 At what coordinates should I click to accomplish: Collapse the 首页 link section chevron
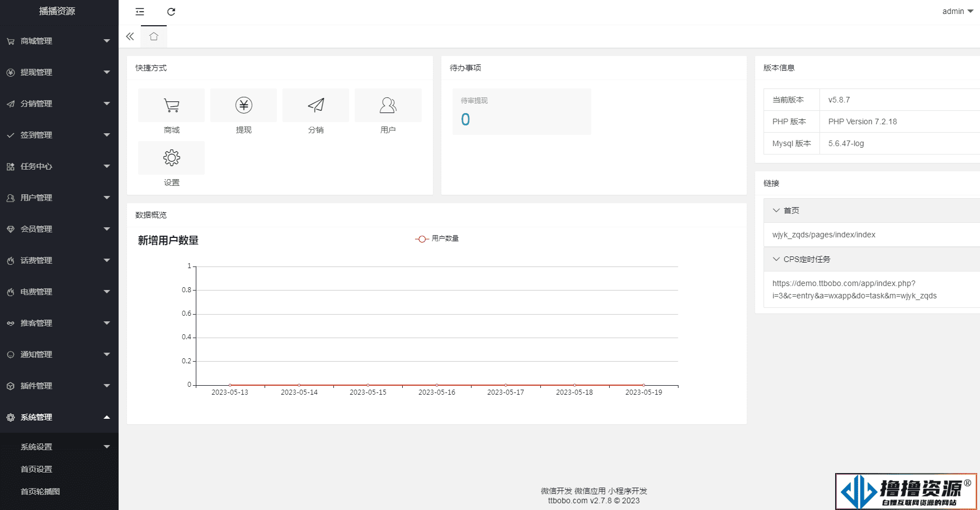(x=776, y=210)
